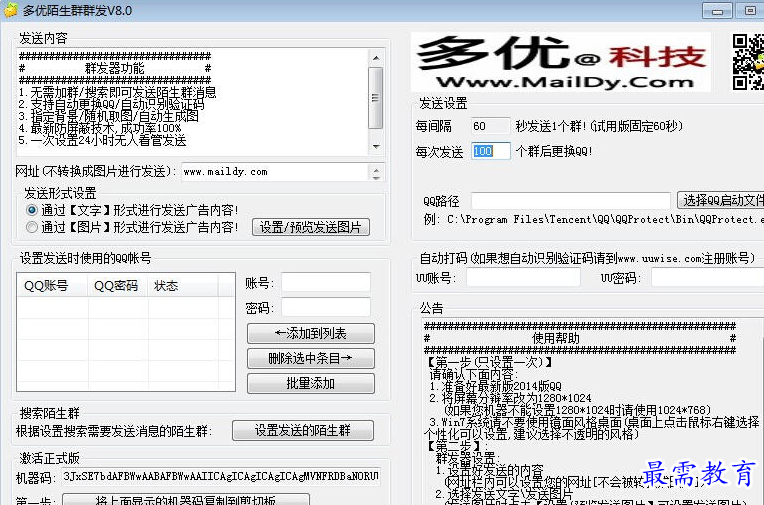The image size is (764, 505).
Task: Click the QR code image
Action: click(748, 62)
